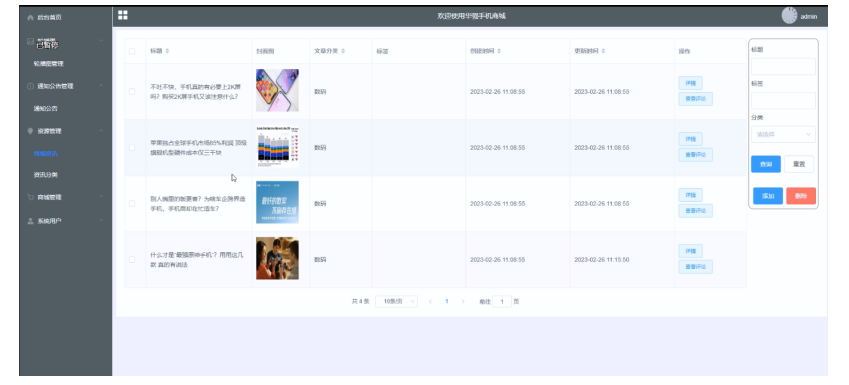
Task: Click the title about 苹果独占全球手机市场
Action: [198, 148]
